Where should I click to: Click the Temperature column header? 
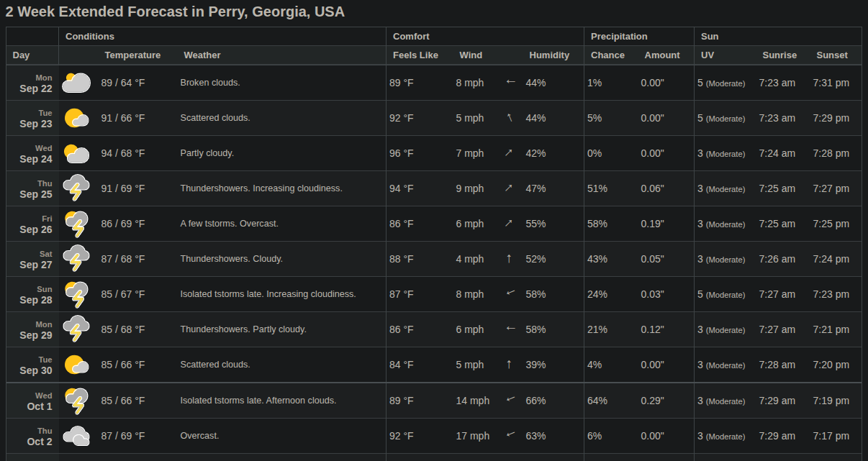coord(132,55)
